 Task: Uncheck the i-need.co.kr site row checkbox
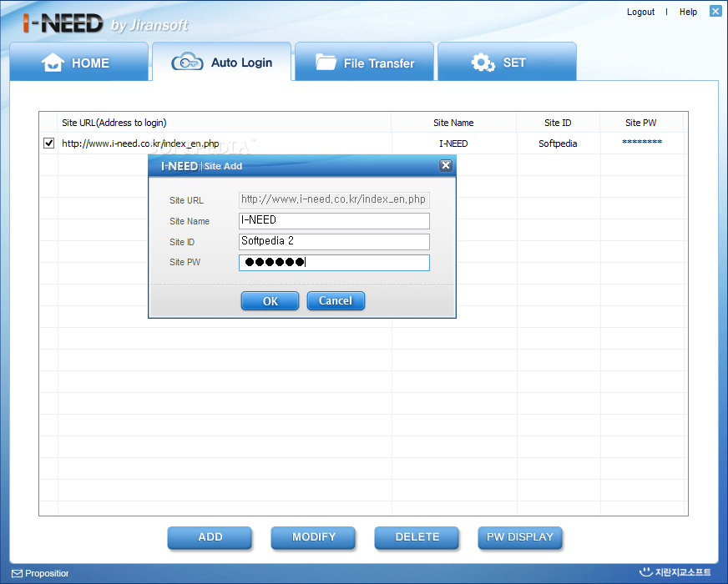coord(48,143)
